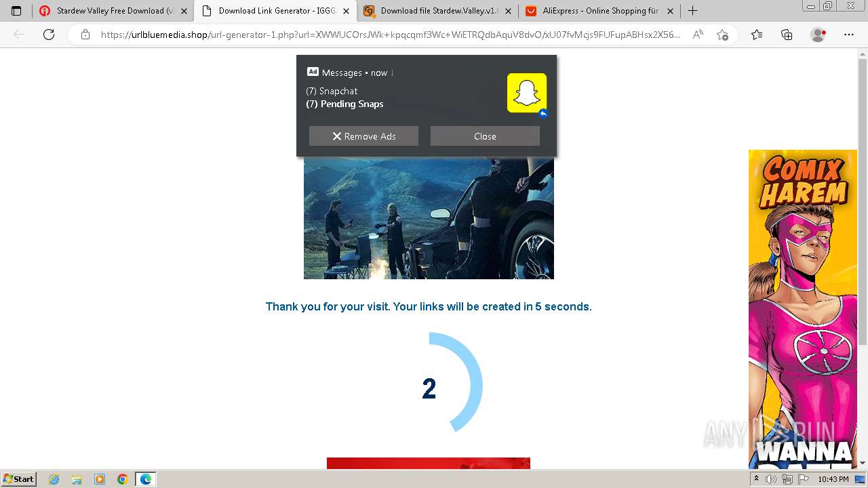This screenshot has height=488, width=868.
Task: Add this page to favorites
Action: 722,35
